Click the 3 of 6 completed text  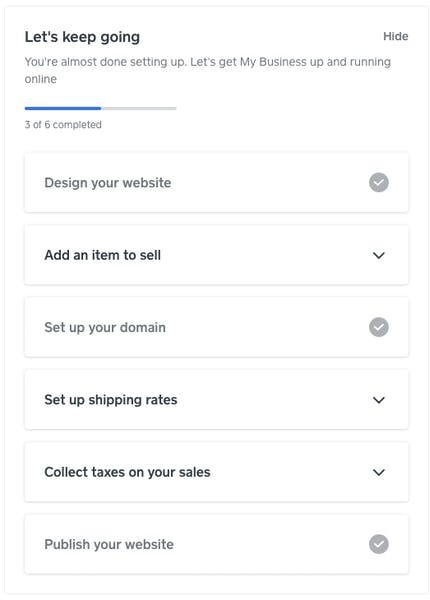[x=63, y=125]
